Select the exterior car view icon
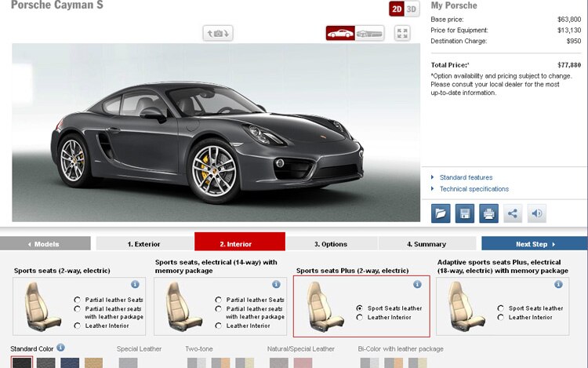 point(340,34)
